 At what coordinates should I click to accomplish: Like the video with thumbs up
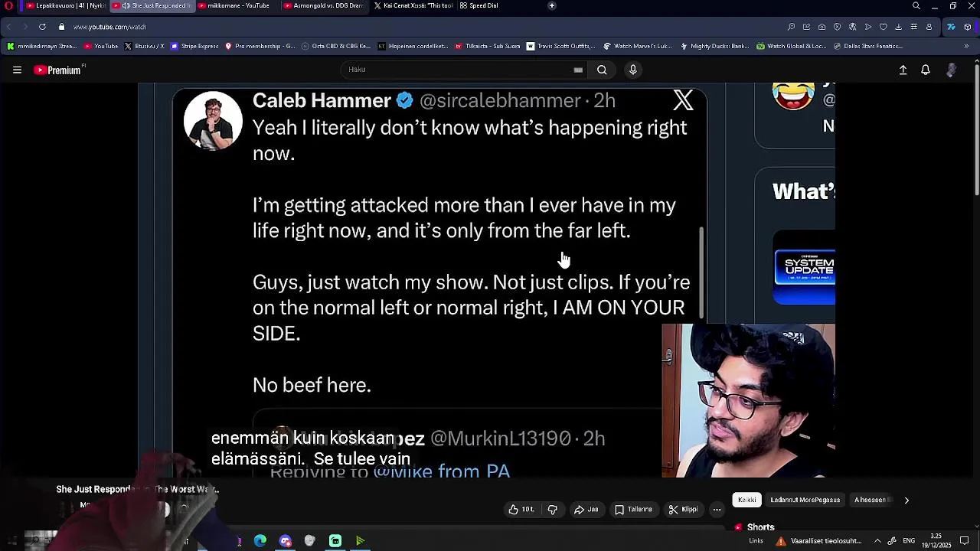click(521, 510)
